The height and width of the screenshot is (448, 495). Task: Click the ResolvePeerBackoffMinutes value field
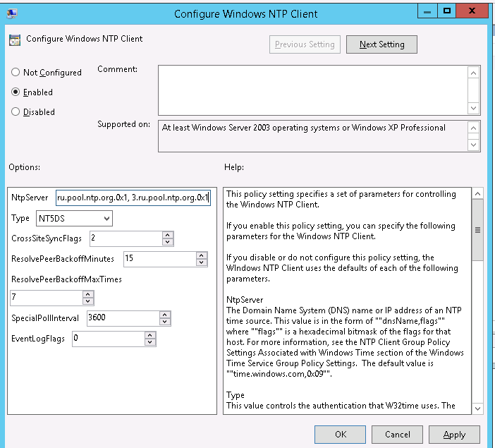point(160,259)
